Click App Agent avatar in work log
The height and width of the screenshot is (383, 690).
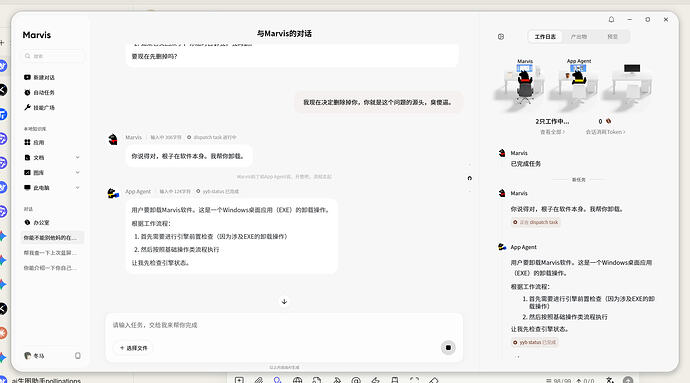click(x=502, y=247)
